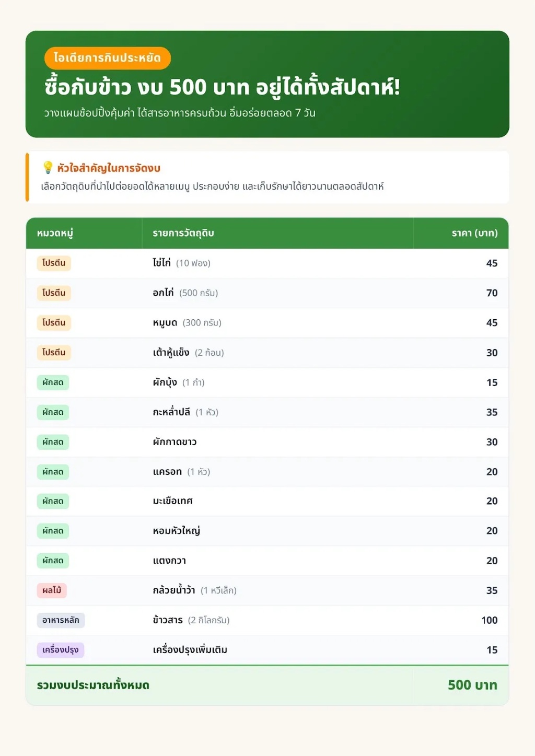Click the ผักสด tag beside แตงกวา

point(53,561)
